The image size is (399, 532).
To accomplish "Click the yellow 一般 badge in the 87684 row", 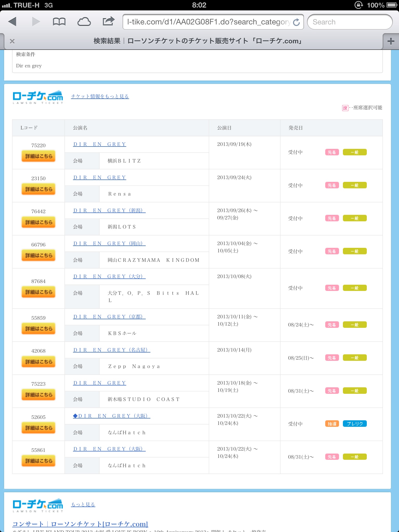I will pos(355,288).
